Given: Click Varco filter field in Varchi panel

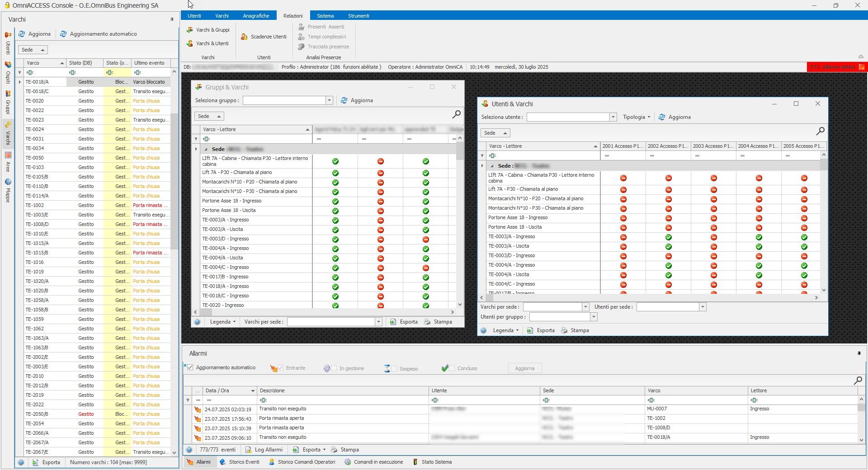Looking at the screenshot, I should click(45, 72).
